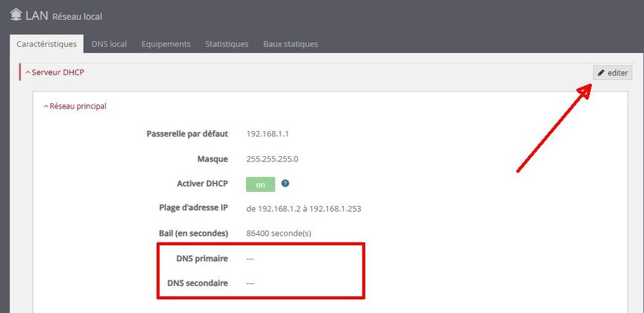Click the DNS primaire empty value
Image resolution: width=644 pixels, height=313 pixels.
coord(250,258)
